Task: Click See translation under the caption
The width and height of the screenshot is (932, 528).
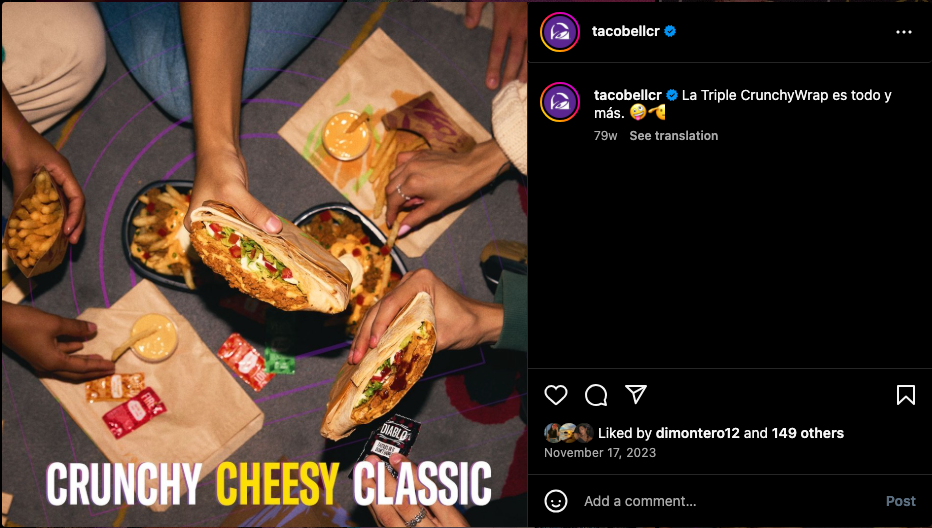Action: (x=673, y=136)
